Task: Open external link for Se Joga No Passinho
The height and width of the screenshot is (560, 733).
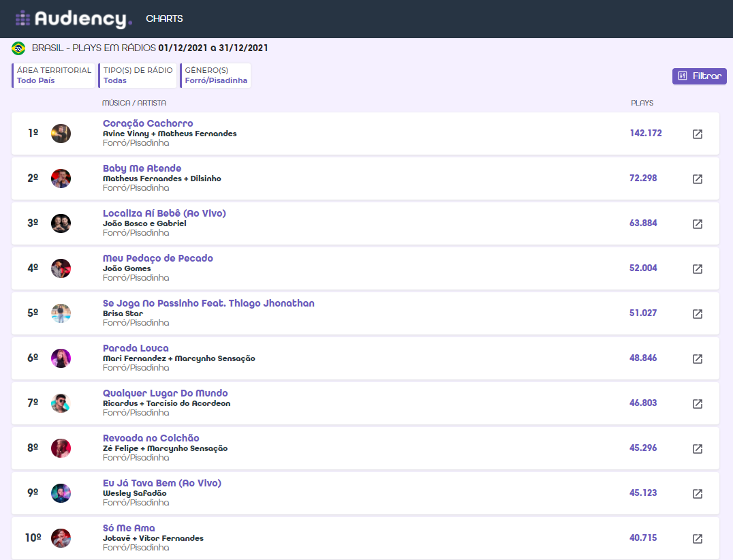Action: pos(697,313)
